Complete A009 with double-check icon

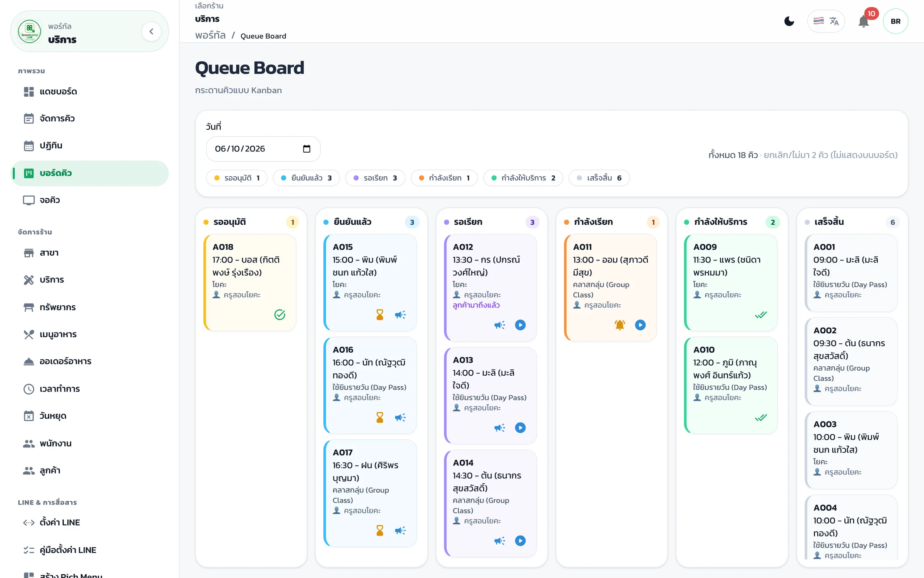[x=761, y=315]
